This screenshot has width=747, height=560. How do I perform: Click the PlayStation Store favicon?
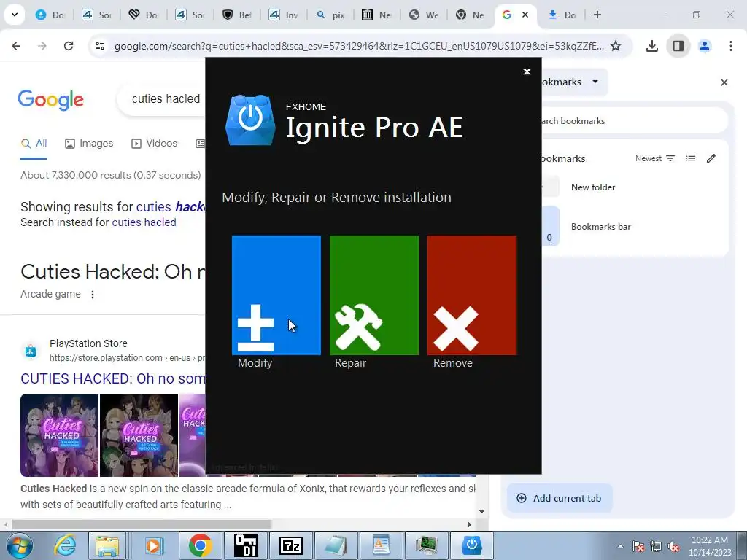point(31,351)
